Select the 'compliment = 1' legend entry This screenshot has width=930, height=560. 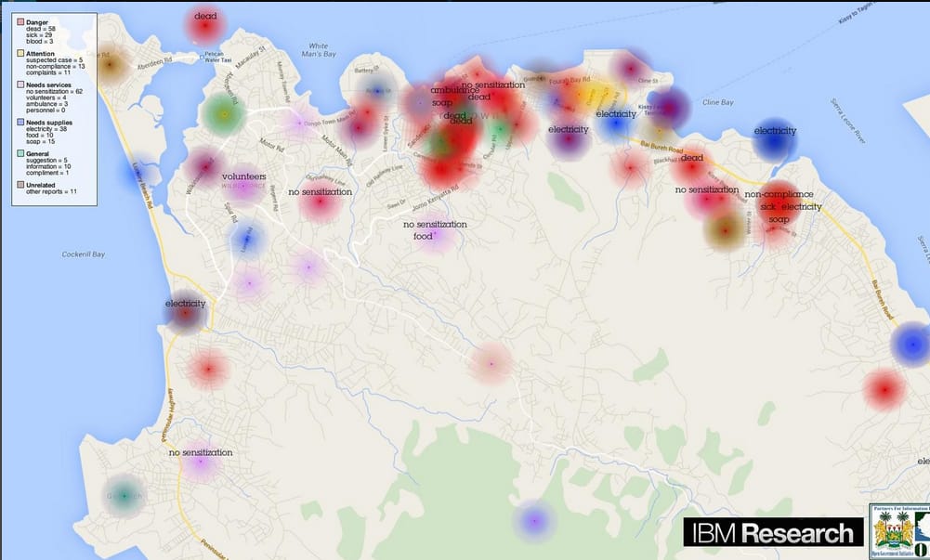tap(47, 173)
